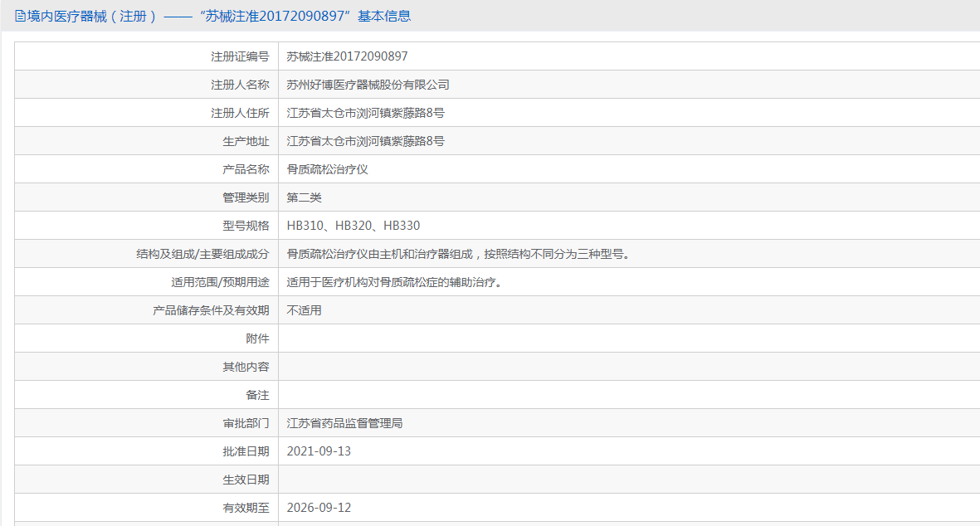Select approving authority 江苏省药品监督管理局
The width and height of the screenshot is (980, 526).
[345, 424]
